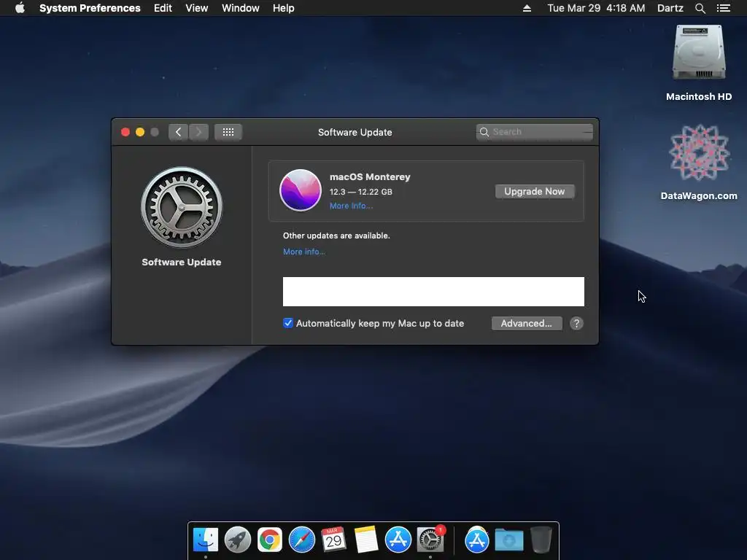Open More info link under Other updates

(x=304, y=252)
